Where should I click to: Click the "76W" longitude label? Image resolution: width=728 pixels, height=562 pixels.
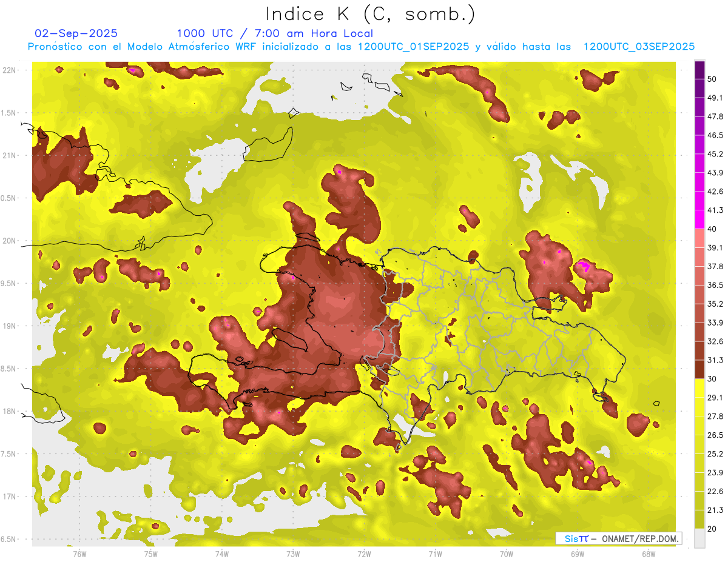[79, 554]
